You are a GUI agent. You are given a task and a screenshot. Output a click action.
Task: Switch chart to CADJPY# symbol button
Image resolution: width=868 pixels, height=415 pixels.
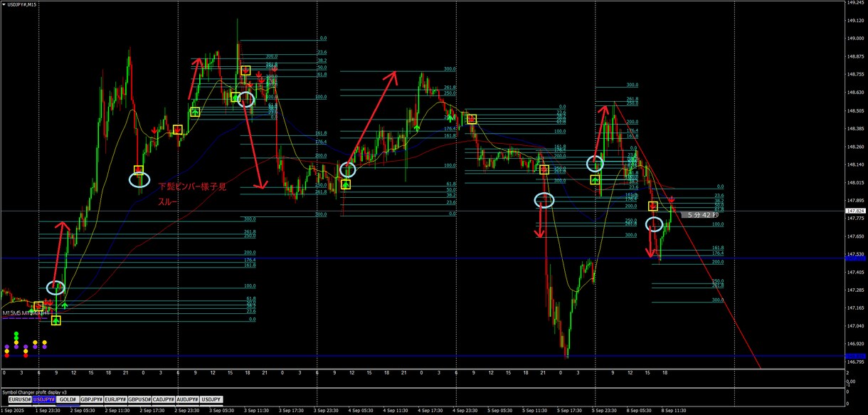coord(164,400)
